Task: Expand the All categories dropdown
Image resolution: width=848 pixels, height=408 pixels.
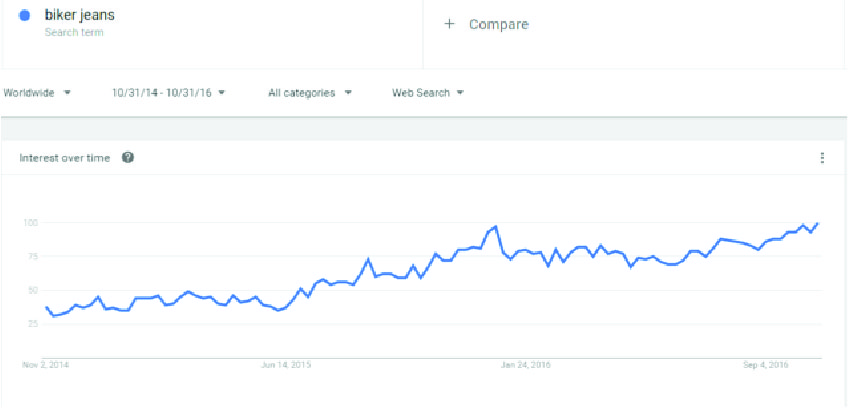Action: pos(310,93)
